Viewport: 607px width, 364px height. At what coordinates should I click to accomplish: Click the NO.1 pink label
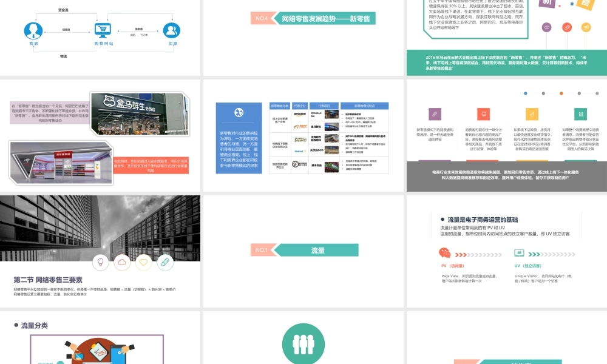pyautogui.click(x=262, y=250)
